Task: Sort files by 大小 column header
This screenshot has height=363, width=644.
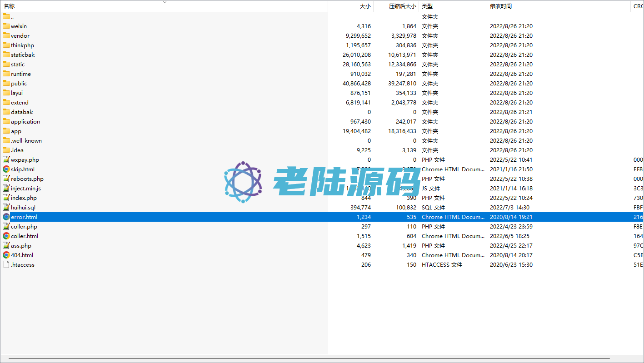Action: click(365, 6)
